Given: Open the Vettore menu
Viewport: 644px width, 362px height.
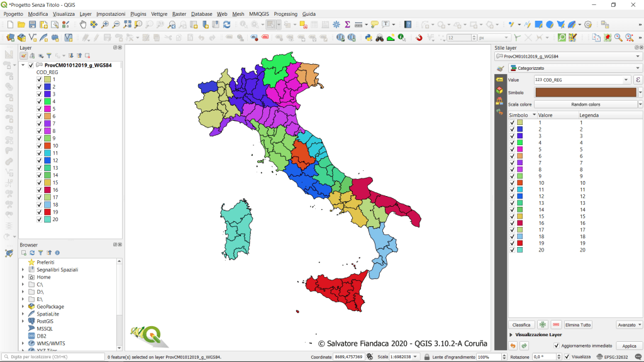Looking at the screenshot, I should (x=159, y=14).
